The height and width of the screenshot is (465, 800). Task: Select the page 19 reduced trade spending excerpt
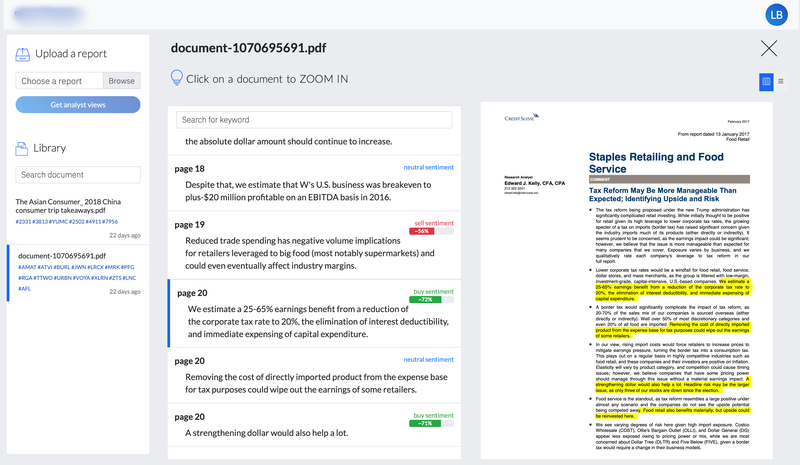tap(314, 245)
